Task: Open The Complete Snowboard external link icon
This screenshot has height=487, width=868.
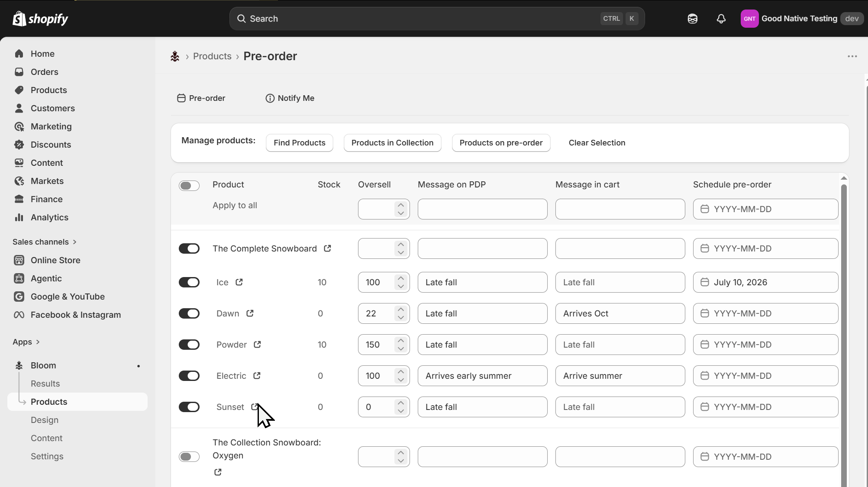Action: tap(328, 248)
